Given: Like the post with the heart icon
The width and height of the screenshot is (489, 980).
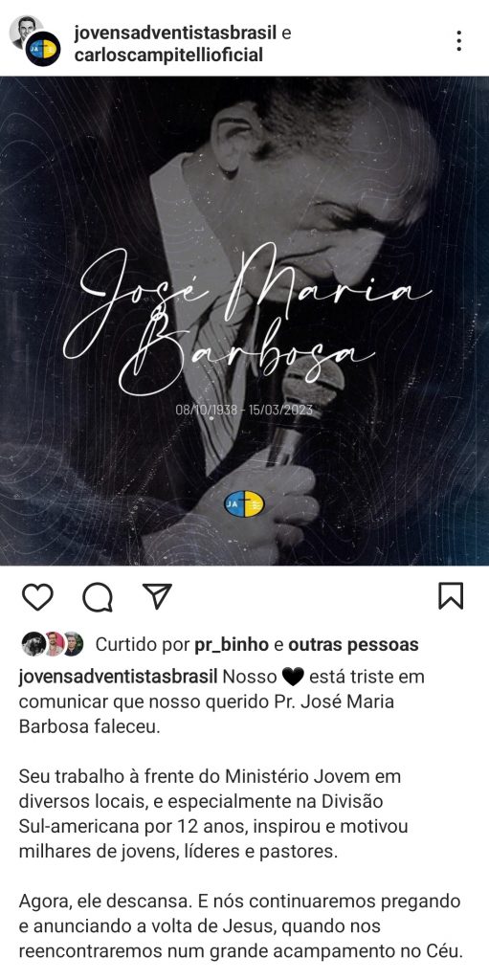Looking at the screenshot, I should (x=37, y=596).
